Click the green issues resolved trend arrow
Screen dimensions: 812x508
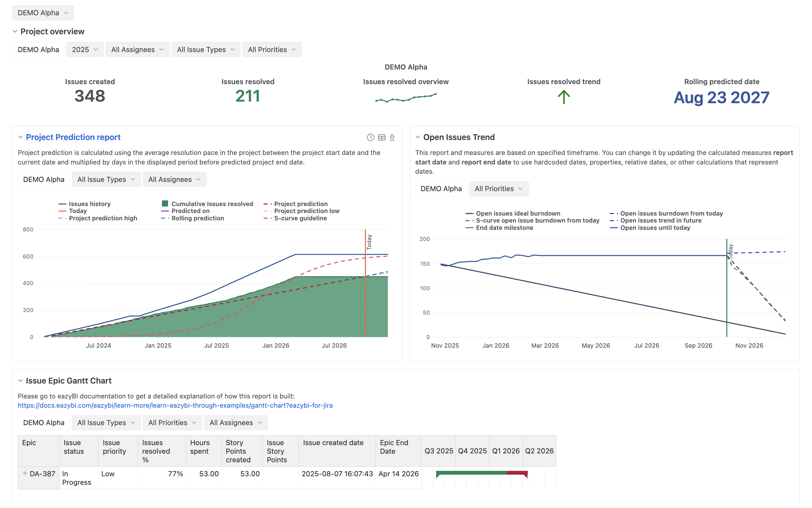tap(564, 97)
